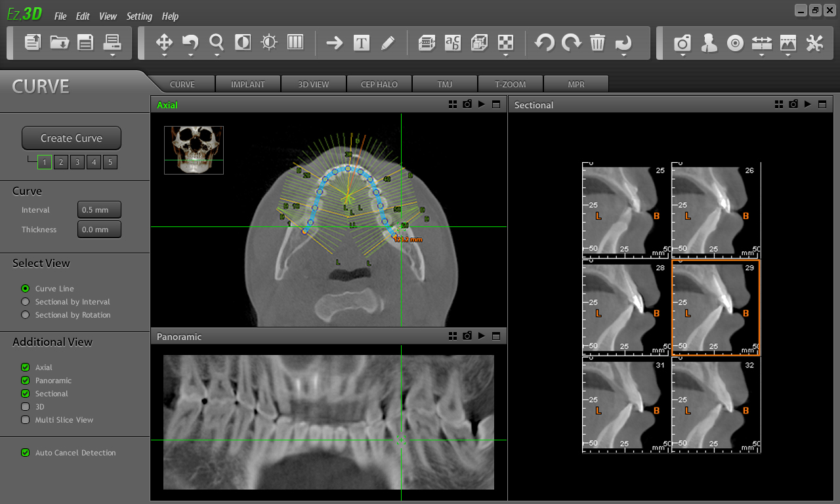The image size is (840, 504).
Task: Switch to the IMPLANT tab
Action: click(x=248, y=84)
